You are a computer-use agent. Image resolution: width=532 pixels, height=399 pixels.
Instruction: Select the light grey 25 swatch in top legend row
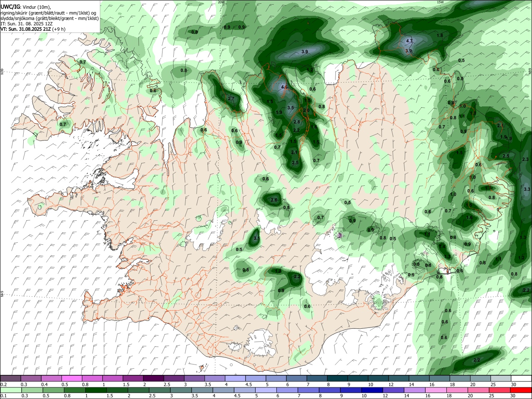[x=501, y=378]
